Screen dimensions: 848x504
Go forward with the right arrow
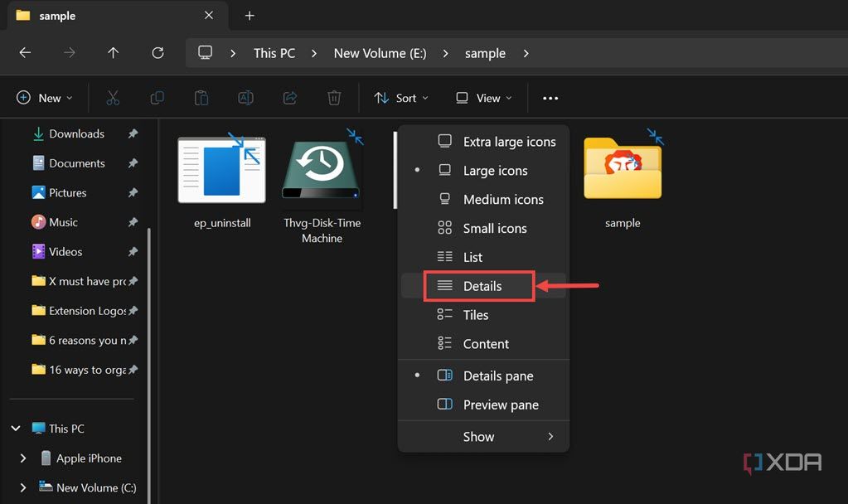click(70, 52)
